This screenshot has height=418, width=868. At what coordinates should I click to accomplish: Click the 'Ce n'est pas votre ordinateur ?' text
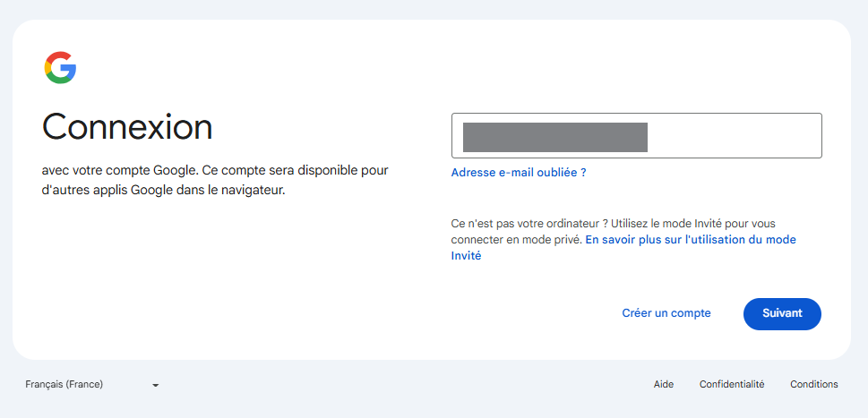(x=529, y=224)
